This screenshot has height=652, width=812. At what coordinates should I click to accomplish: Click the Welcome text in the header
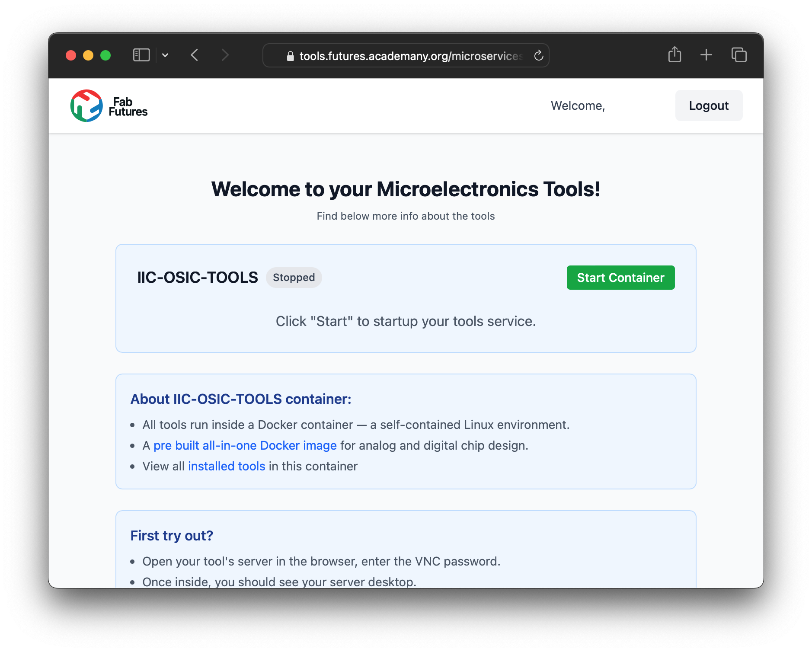[578, 105]
